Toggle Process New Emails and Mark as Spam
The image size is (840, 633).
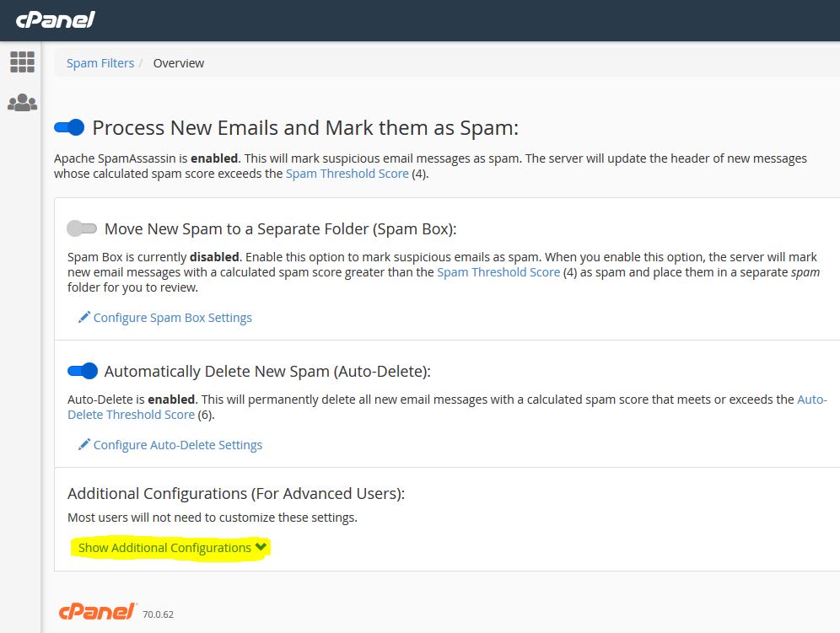(69, 127)
